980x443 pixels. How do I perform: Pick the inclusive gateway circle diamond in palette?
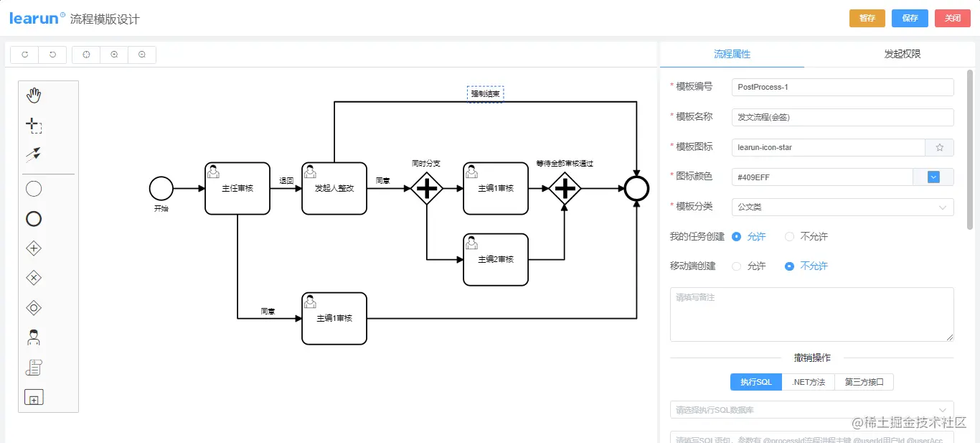coord(34,307)
